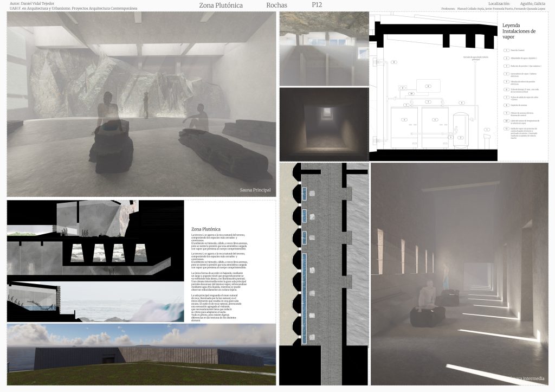Open the dark tunnel corridor render
The width and height of the screenshot is (555, 392).
[x=324, y=124]
